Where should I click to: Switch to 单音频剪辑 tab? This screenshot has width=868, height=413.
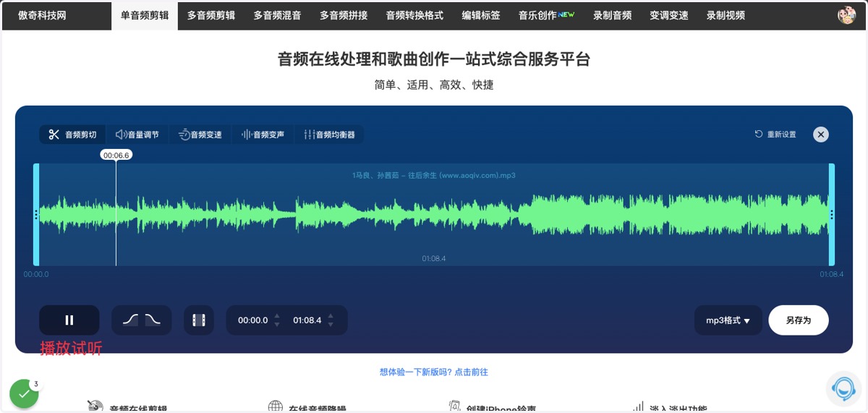click(145, 15)
